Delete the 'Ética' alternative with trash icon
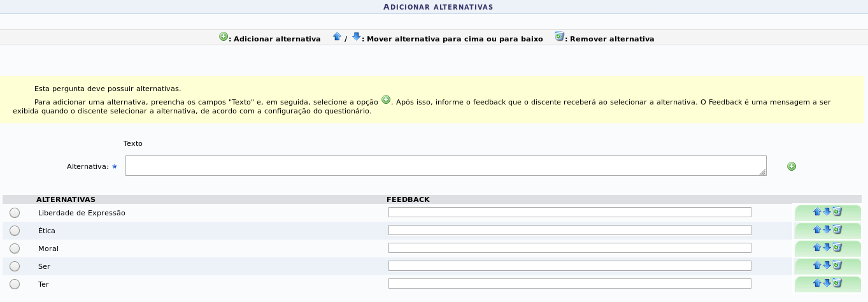The width and height of the screenshot is (868, 302). coord(837,230)
